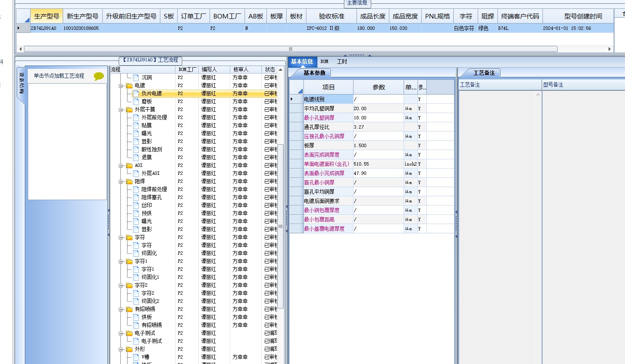Image resolution: width=625 pixels, height=364 pixels.
Task: Click the process tree vertical scrollbar
Action: coord(281,226)
